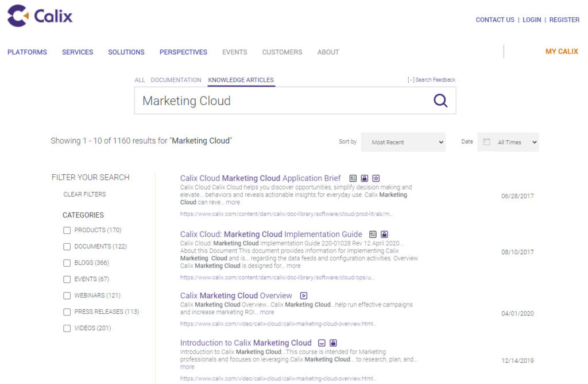Image resolution: width=588 pixels, height=384 pixels.
Task: Click the Register link
Action: click(x=564, y=20)
